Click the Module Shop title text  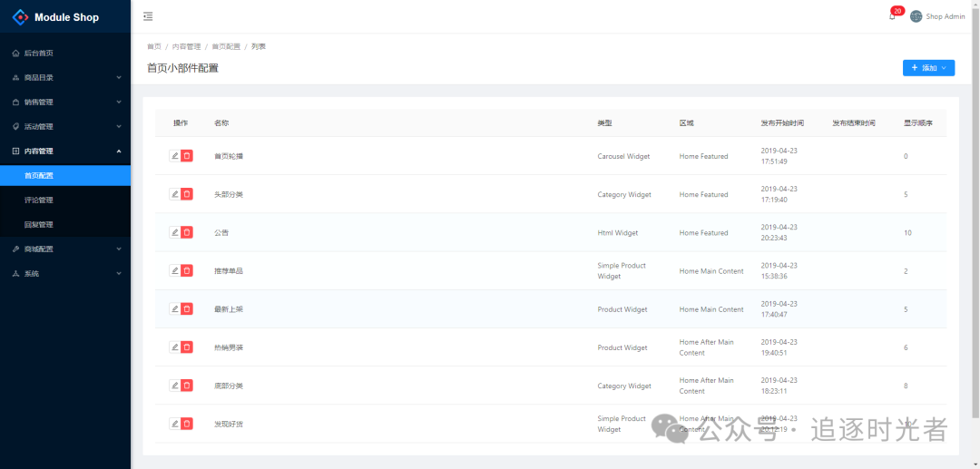click(66, 17)
